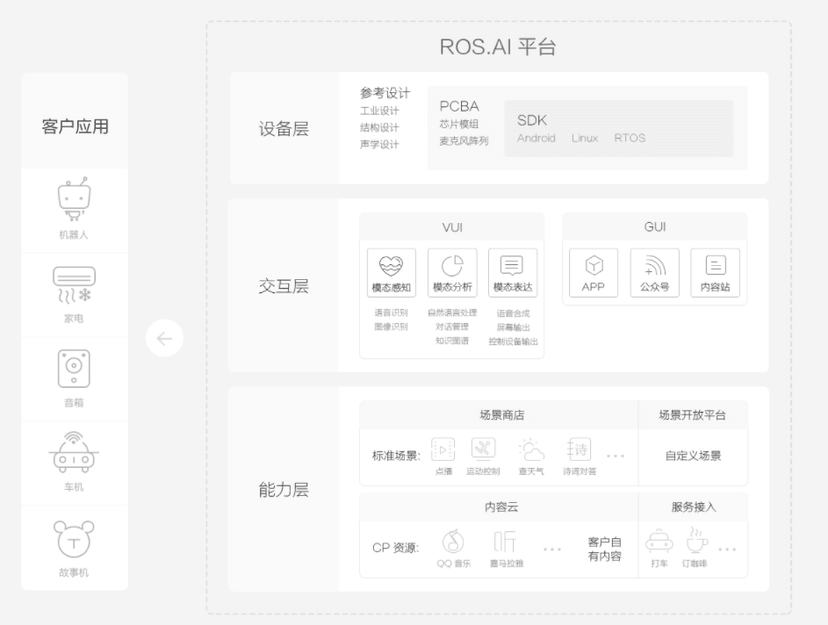The height and width of the screenshot is (625, 828).
Task: Click the 标准场景 label
Action: tap(396, 456)
